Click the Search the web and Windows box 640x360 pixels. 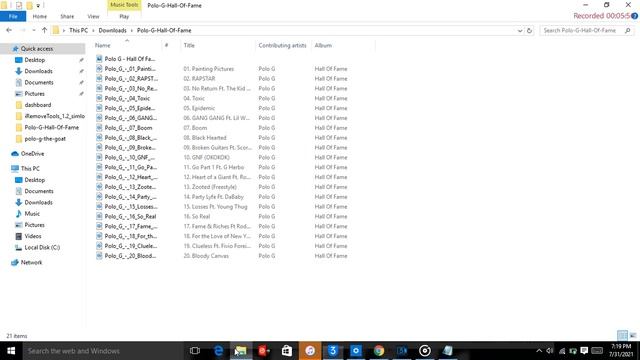click(102, 351)
